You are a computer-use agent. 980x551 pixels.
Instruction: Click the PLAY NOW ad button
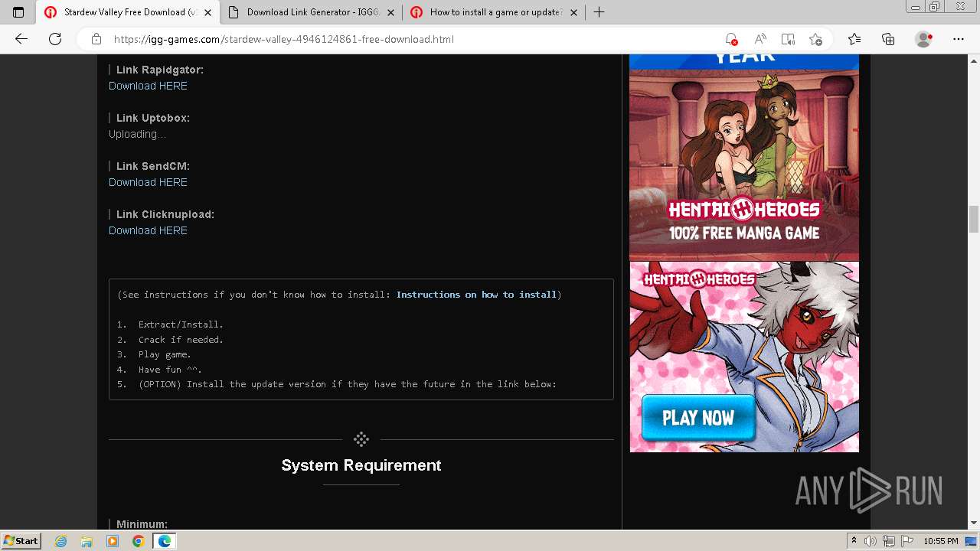698,418
